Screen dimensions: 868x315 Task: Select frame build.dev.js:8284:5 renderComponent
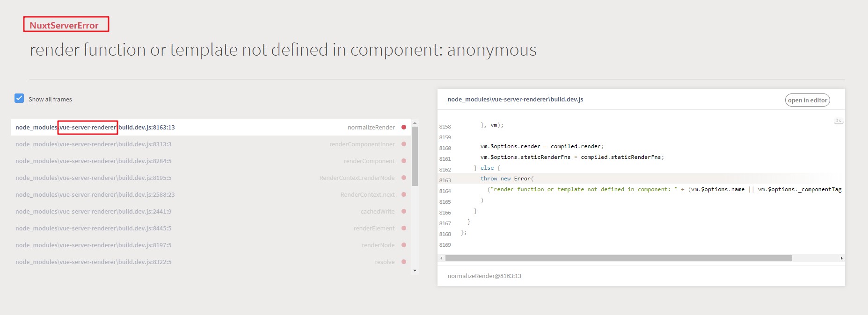click(211, 161)
